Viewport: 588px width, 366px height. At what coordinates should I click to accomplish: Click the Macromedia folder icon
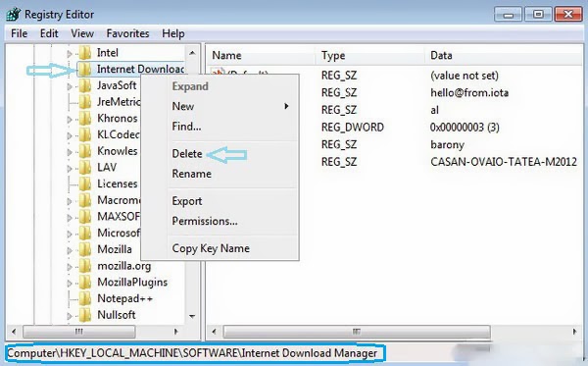[x=85, y=200]
